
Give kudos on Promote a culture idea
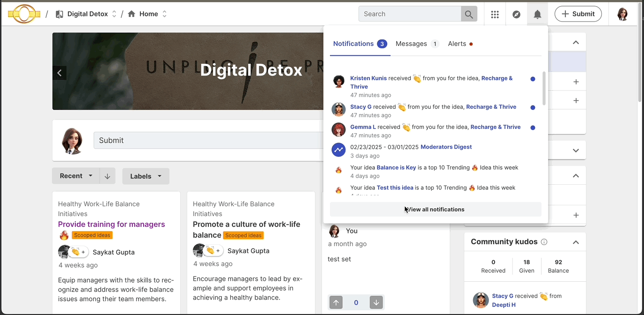point(213,251)
